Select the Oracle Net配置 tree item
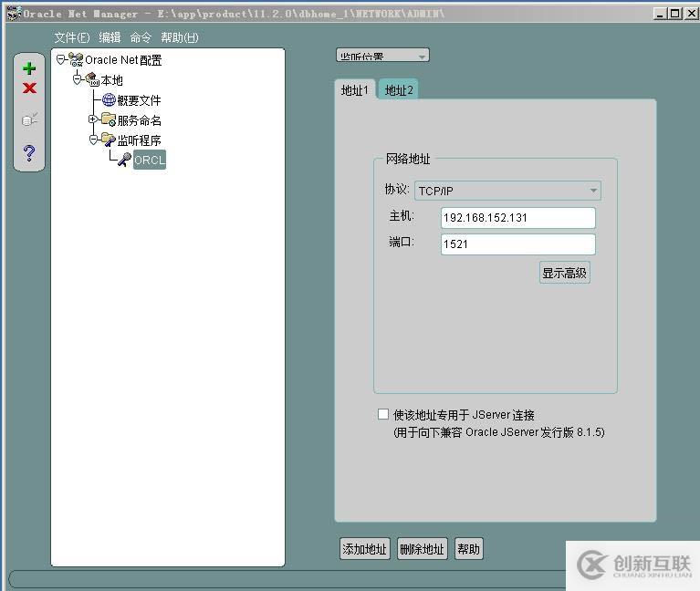Screen dimensions: 700x591 click(x=123, y=60)
